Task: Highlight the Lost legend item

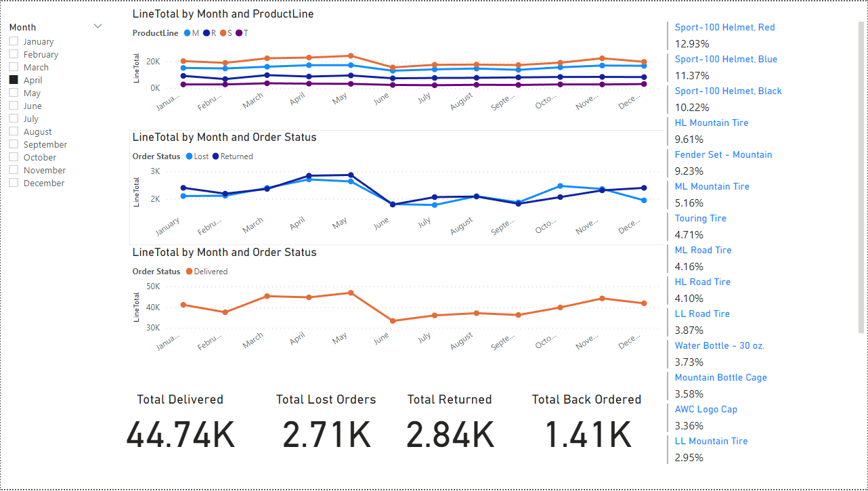Action: pyautogui.click(x=196, y=156)
